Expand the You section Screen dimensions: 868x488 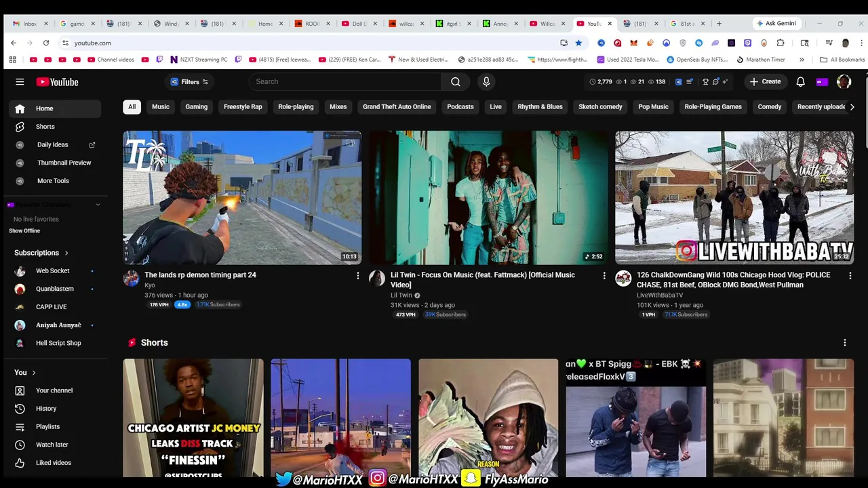pyautogui.click(x=25, y=372)
